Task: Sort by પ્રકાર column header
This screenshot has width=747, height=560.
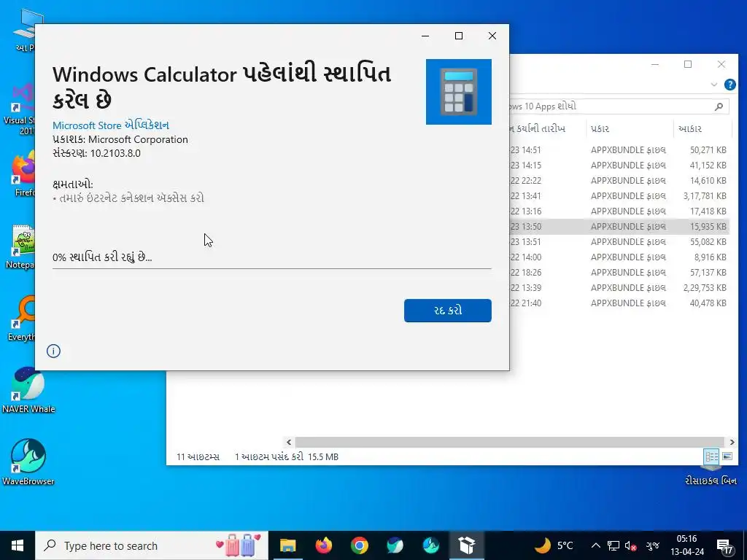Action: coord(629,128)
